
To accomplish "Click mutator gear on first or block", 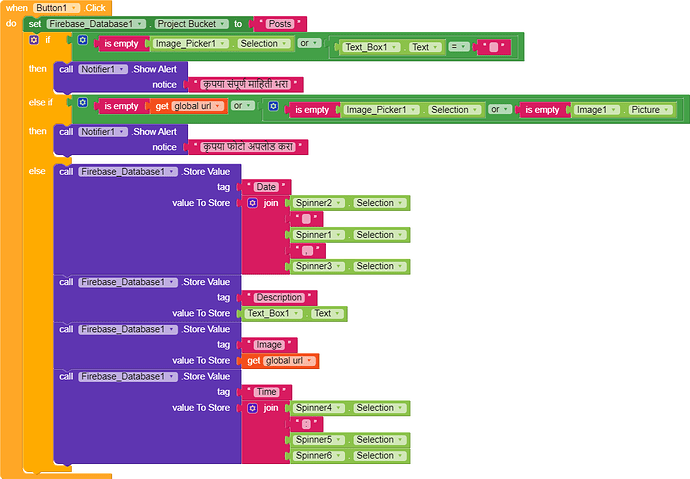I will coord(82,40).
